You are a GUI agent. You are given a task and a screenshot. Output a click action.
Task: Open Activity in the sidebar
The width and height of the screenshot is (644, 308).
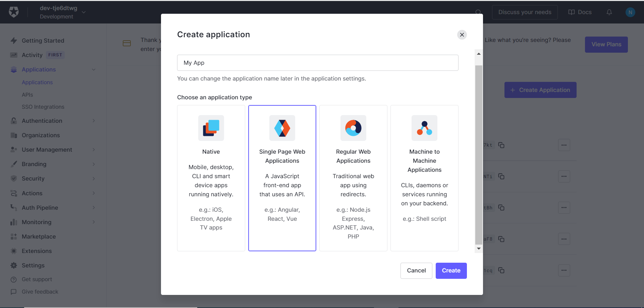pyautogui.click(x=32, y=55)
